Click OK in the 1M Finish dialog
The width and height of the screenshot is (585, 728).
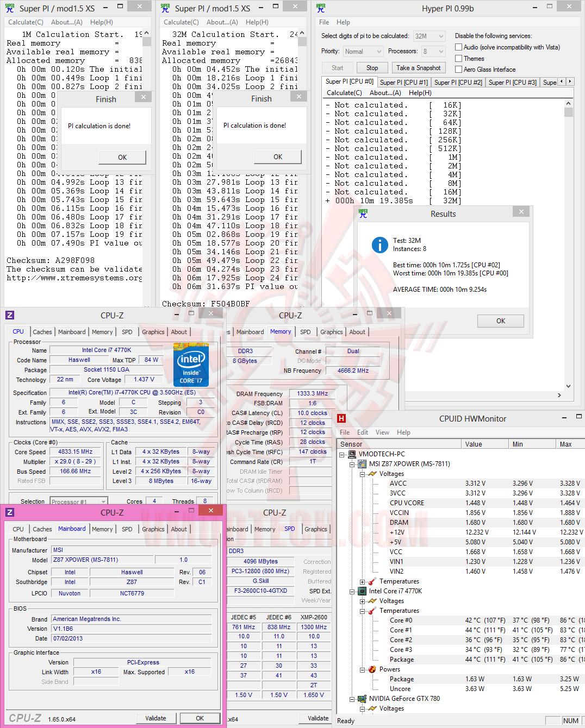tap(122, 157)
